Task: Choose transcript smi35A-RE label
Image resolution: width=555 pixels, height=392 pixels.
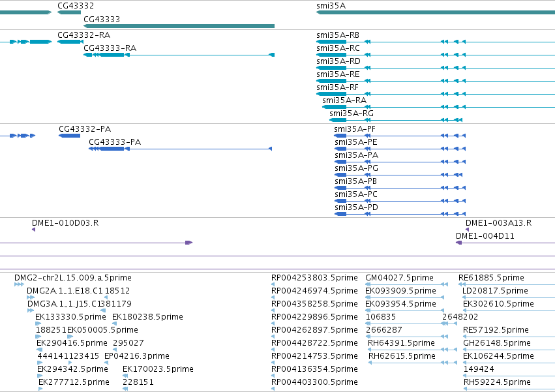Action: pyautogui.click(x=338, y=74)
